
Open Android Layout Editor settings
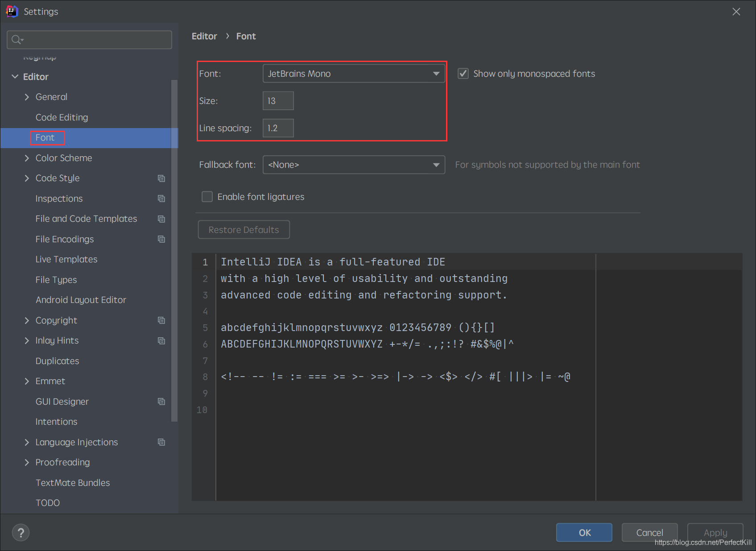(x=81, y=300)
